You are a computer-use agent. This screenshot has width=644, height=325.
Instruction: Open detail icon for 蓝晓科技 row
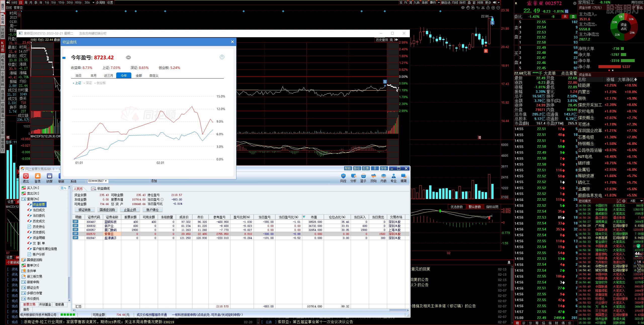pos(75,222)
